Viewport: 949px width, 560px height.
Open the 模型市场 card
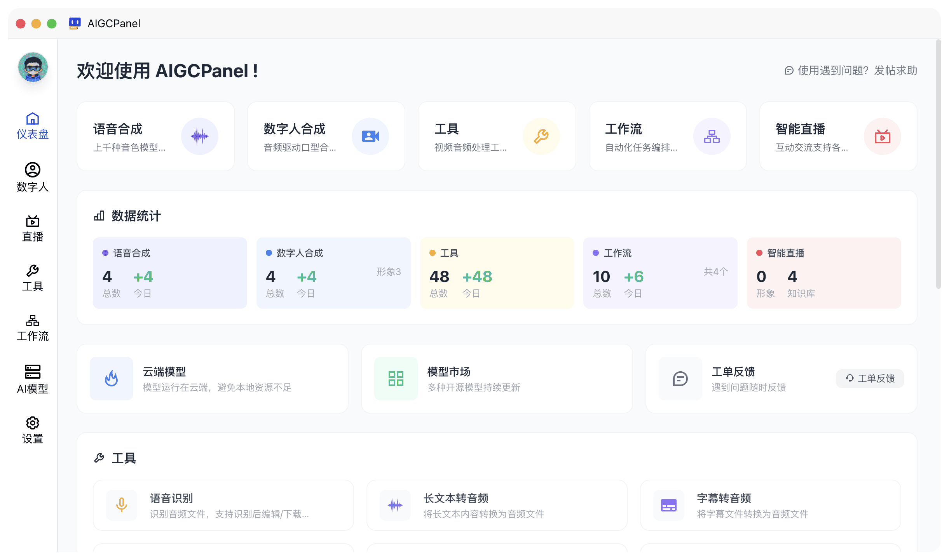click(x=497, y=379)
